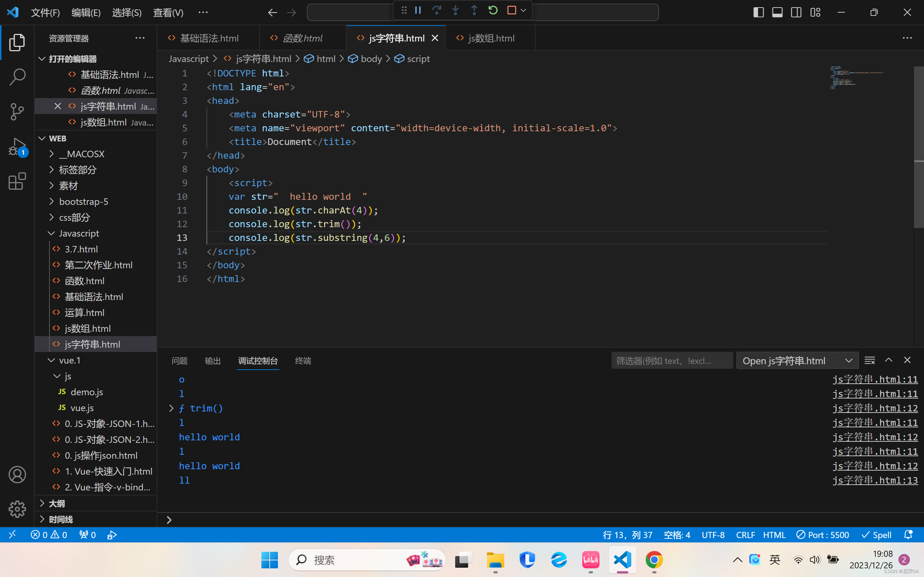Open the Extensions view
Image resolution: width=924 pixels, height=577 pixels.
pos(17,181)
